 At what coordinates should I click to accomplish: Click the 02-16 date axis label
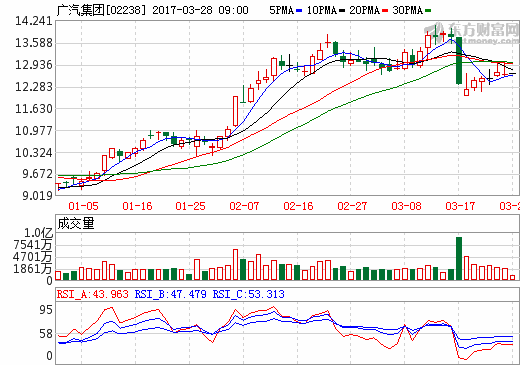point(298,206)
